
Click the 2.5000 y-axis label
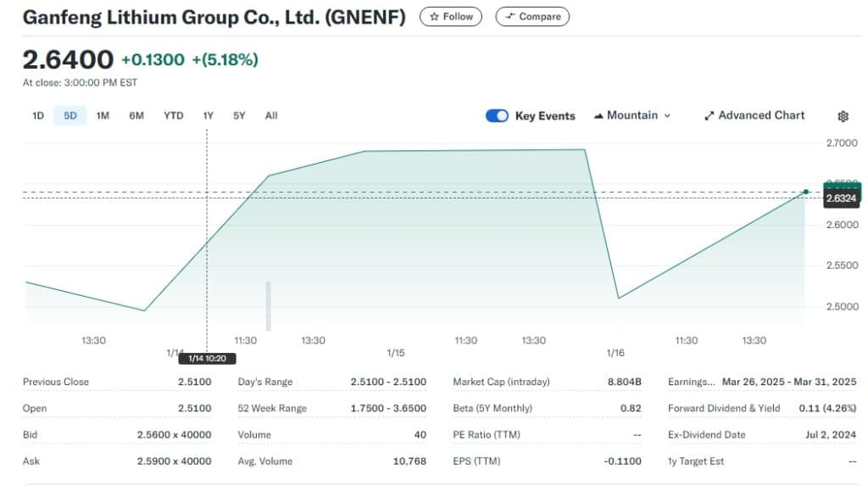pyautogui.click(x=842, y=306)
